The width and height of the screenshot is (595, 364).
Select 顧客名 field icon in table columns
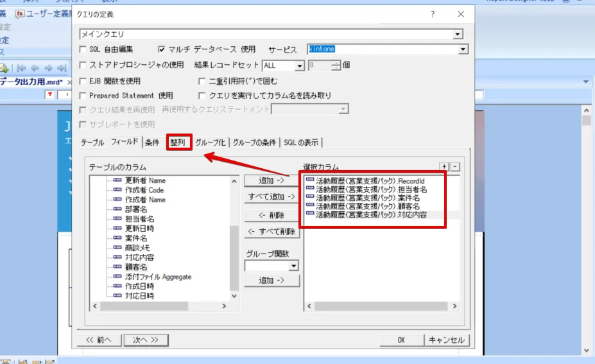point(117,267)
